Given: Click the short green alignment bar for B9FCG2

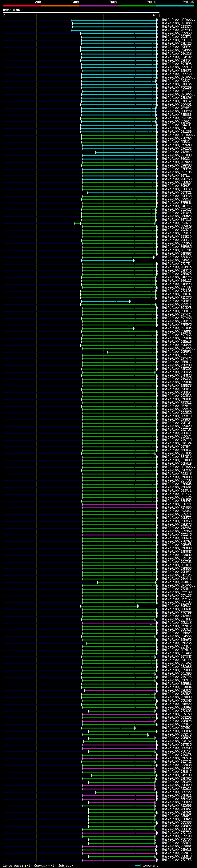Looking at the screenshot, I should tap(110, 606).
